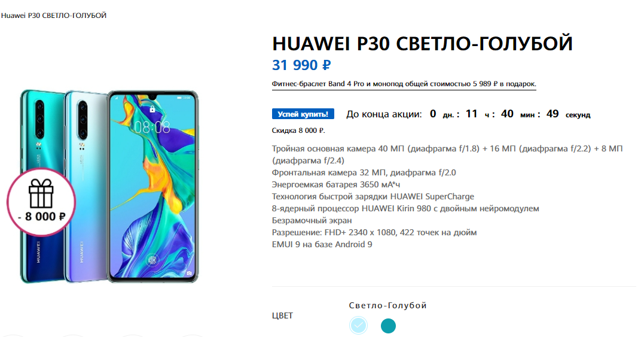Click the 31 990 ₽ price
The image size is (644, 337).
[301, 65]
